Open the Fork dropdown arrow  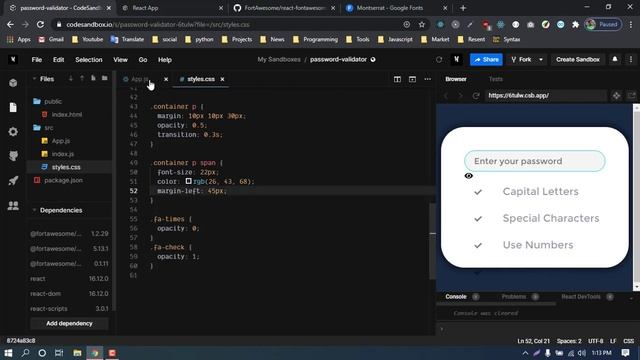click(541, 60)
